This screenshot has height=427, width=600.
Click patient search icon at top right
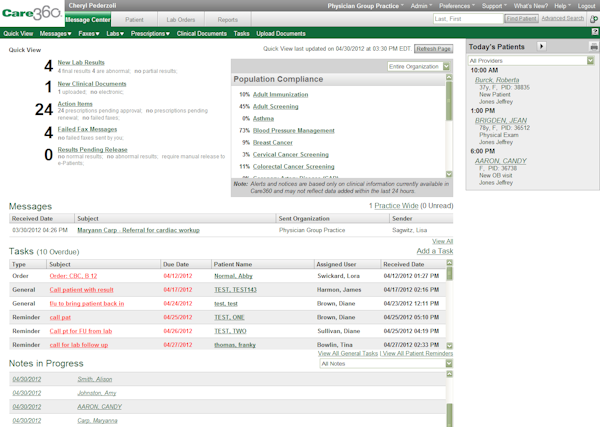pyautogui.click(x=594, y=19)
